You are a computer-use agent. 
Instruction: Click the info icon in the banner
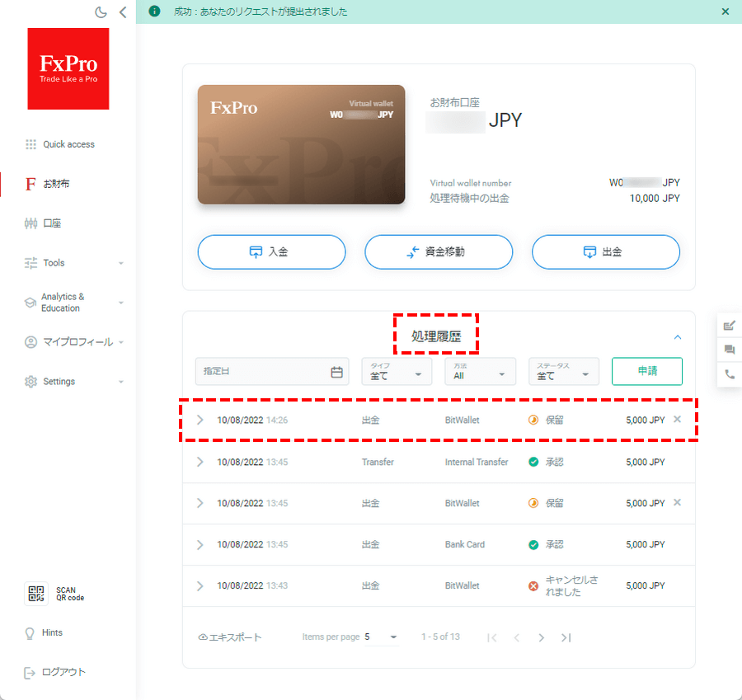154,12
